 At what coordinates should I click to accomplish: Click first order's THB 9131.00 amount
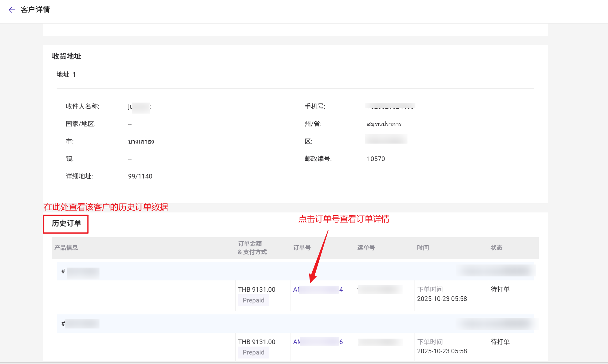[x=257, y=290]
